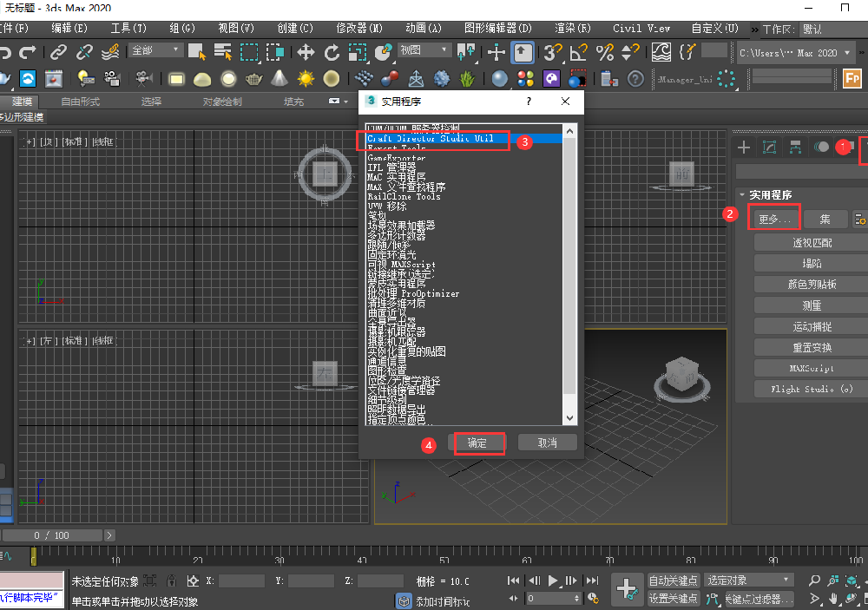Viewport: 868px width, 610px height.
Task: Click the down arrow of the utilities list scrollbar
Action: point(569,418)
